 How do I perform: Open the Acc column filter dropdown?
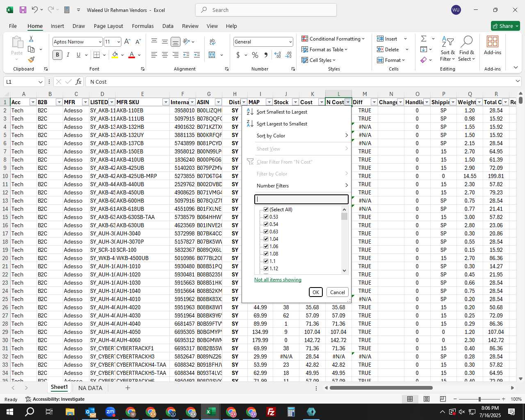(33, 102)
